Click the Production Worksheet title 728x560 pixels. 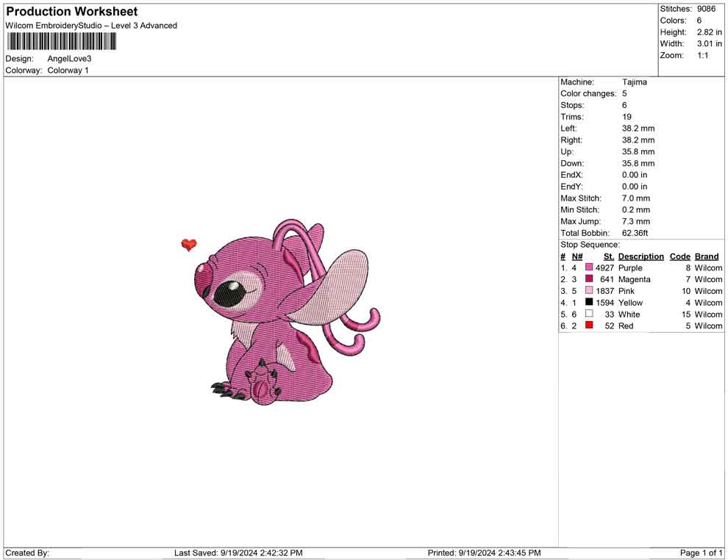(72, 12)
